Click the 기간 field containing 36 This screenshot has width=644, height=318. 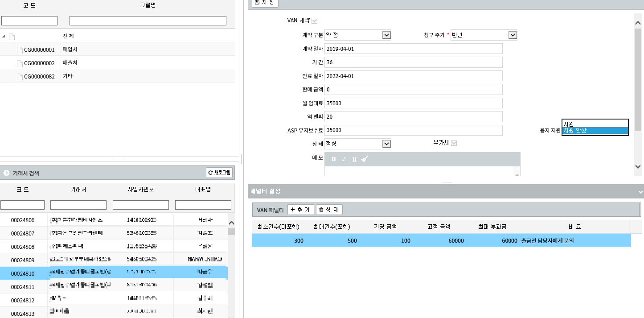coord(414,62)
